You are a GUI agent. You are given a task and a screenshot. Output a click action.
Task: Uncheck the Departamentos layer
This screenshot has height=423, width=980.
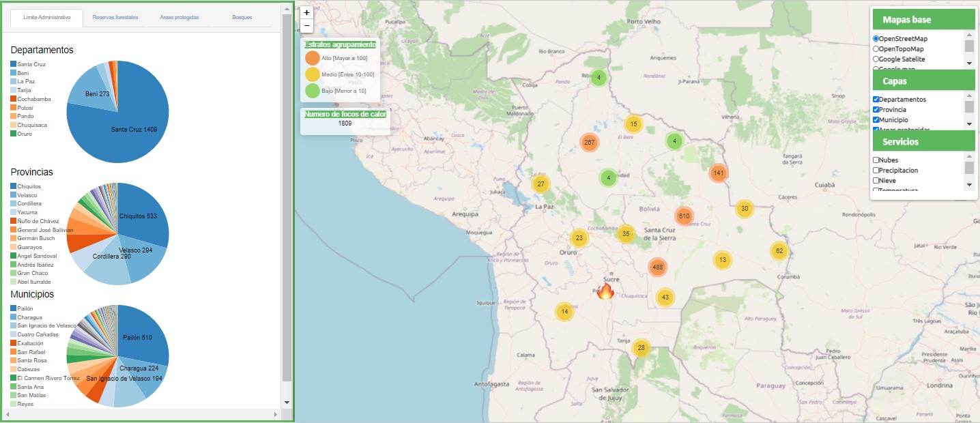pos(876,100)
